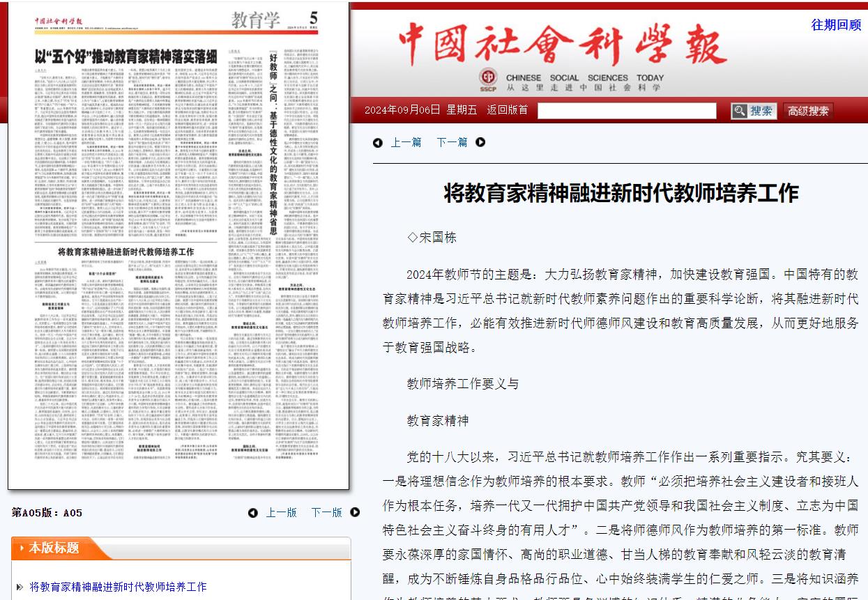Click the magnifier icon in the 搜索 button
The width and height of the screenshot is (868, 600).
[x=740, y=111]
